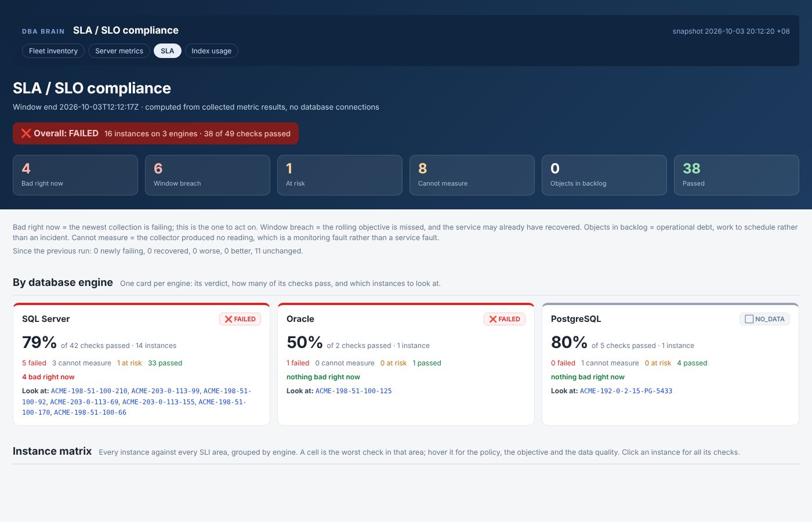Click the snapshot 2026-10-03 20:12:20 timestamp
Image resolution: width=812 pixels, height=522 pixels.
coord(731,31)
